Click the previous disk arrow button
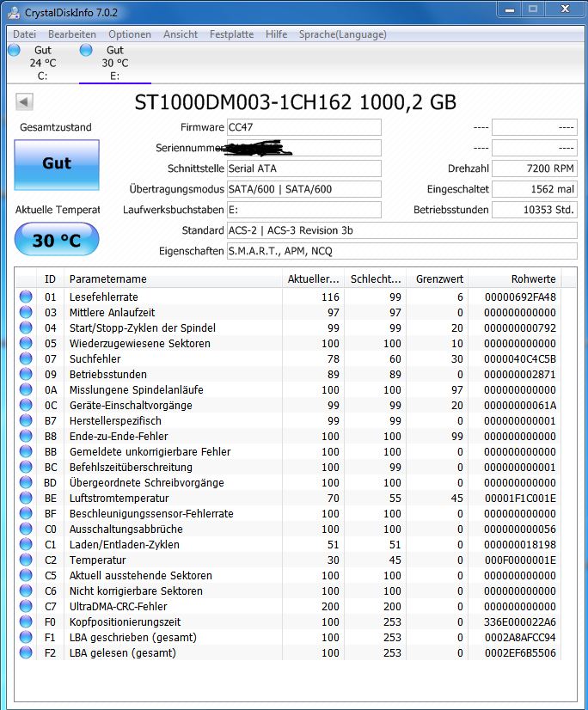 pyautogui.click(x=24, y=102)
